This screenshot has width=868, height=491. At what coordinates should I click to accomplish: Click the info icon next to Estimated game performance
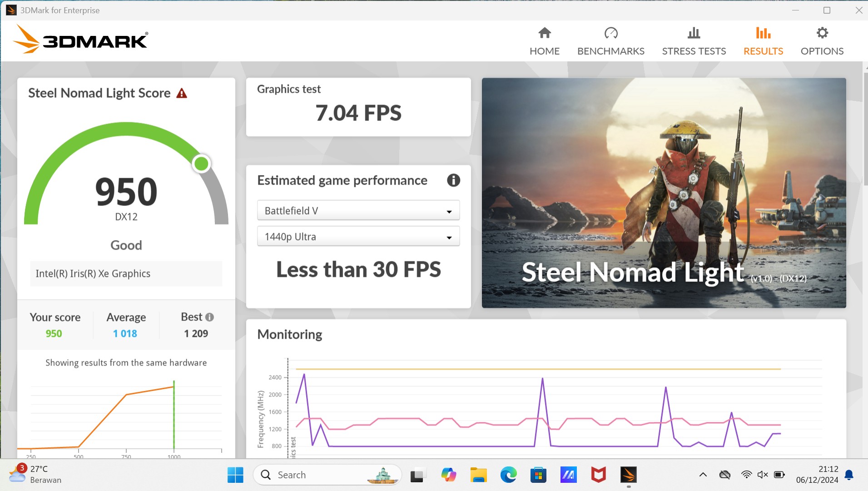[x=453, y=180]
